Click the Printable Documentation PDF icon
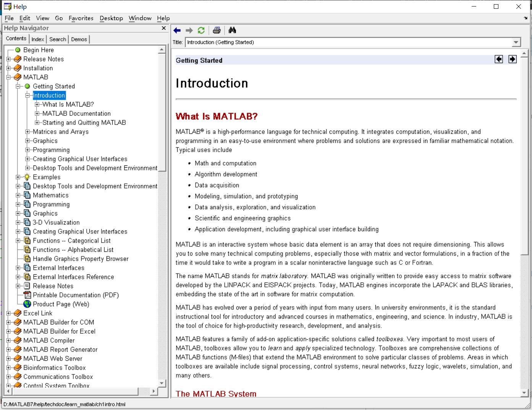Viewport: 532px width, 410px height. tap(27, 295)
